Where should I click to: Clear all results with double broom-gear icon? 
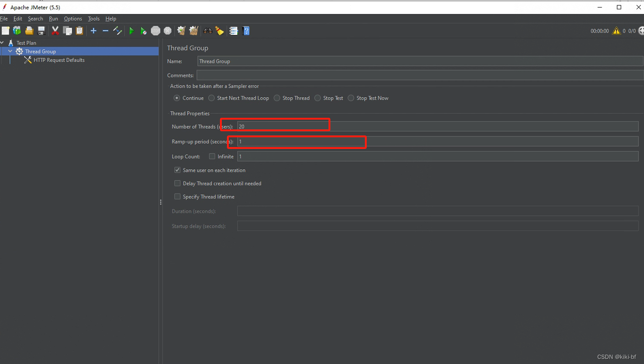point(194,31)
